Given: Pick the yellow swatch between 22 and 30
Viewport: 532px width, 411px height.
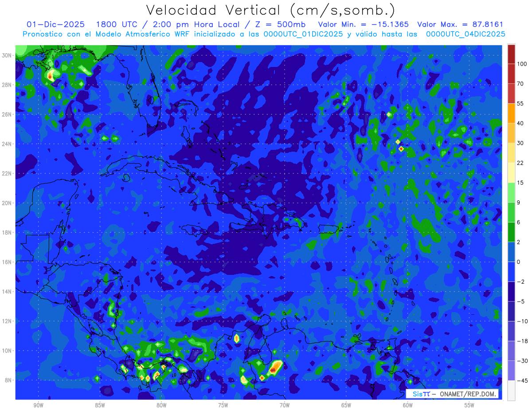Looking at the screenshot, I should [511, 153].
